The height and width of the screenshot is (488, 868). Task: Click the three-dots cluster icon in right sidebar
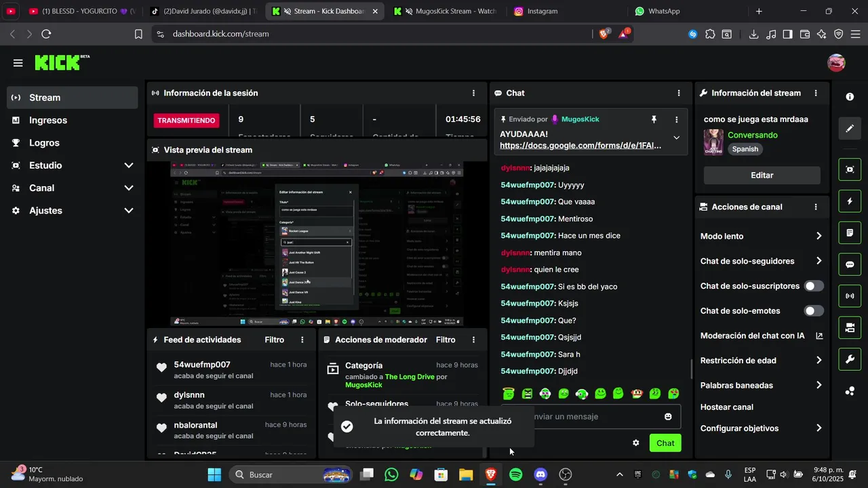[x=850, y=391]
